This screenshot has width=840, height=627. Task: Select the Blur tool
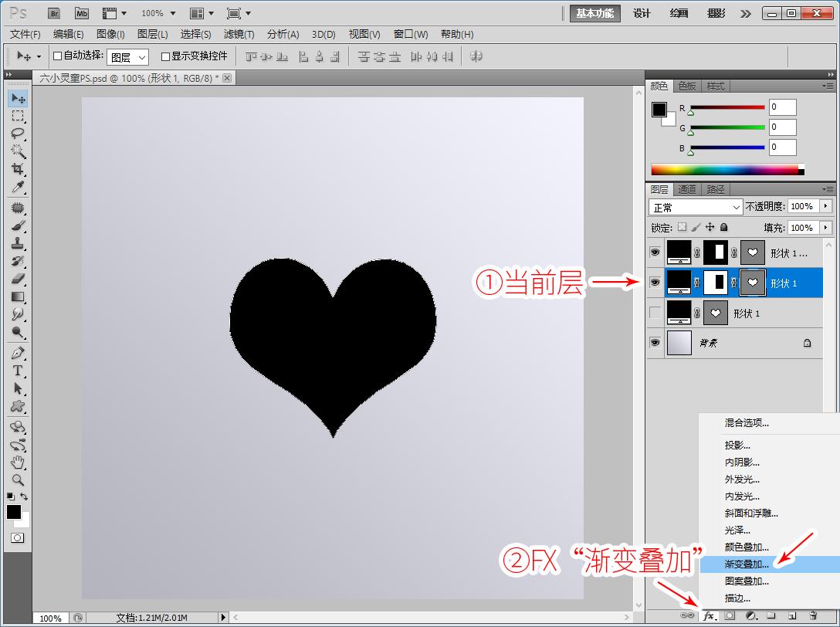18,314
